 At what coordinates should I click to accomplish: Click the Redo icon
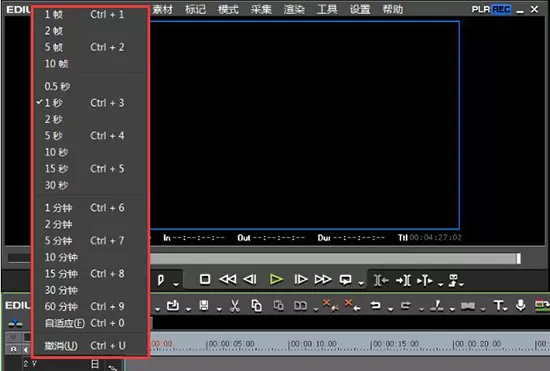click(x=406, y=306)
